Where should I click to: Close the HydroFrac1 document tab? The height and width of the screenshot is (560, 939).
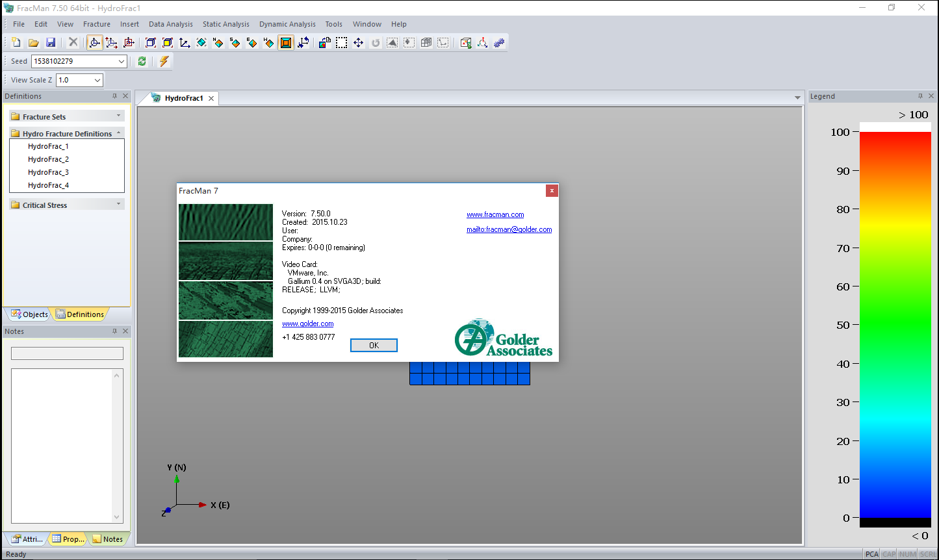(x=211, y=99)
